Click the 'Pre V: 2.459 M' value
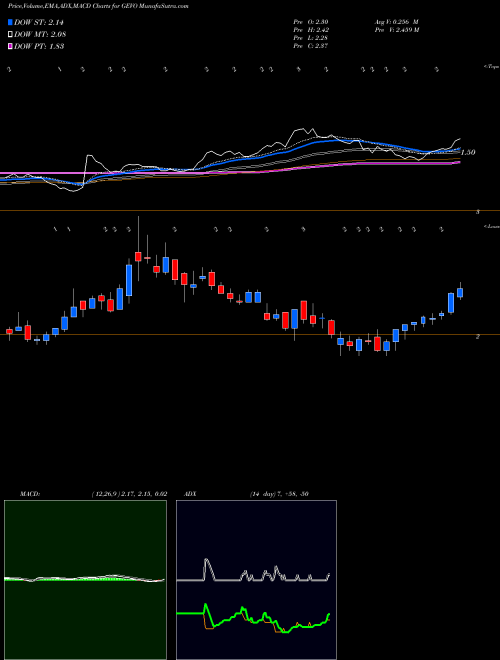Image resolution: width=500 pixels, height=660 pixels. (396, 30)
